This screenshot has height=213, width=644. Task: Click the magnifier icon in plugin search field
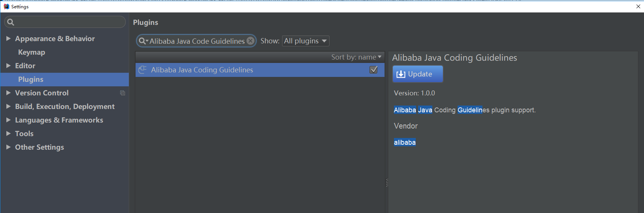pyautogui.click(x=143, y=41)
